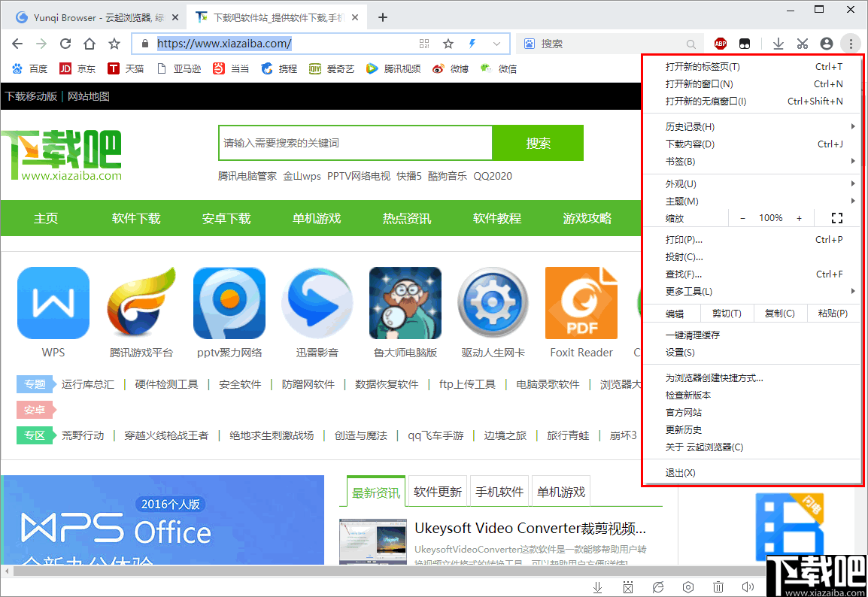
Task: Open the 下载移动版 link
Action: [32, 97]
